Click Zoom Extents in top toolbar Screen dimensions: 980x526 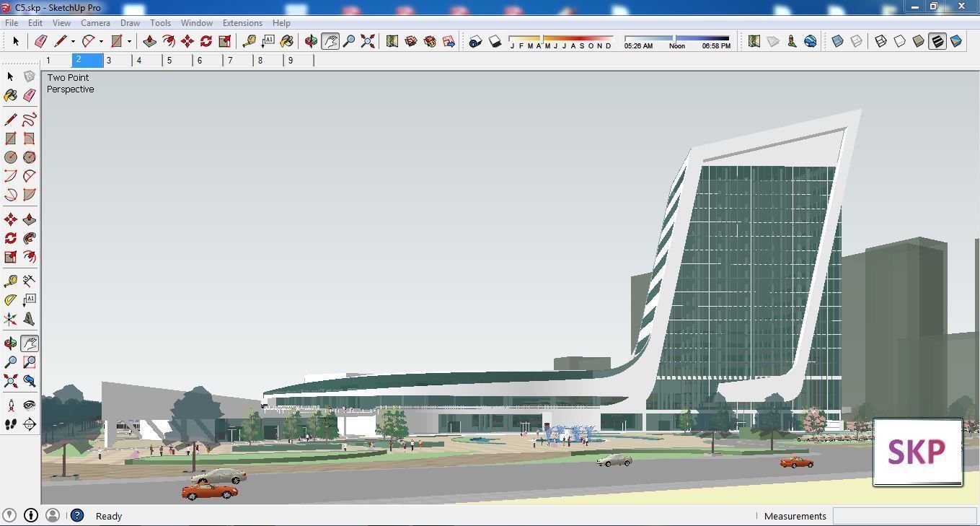point(368,41)
